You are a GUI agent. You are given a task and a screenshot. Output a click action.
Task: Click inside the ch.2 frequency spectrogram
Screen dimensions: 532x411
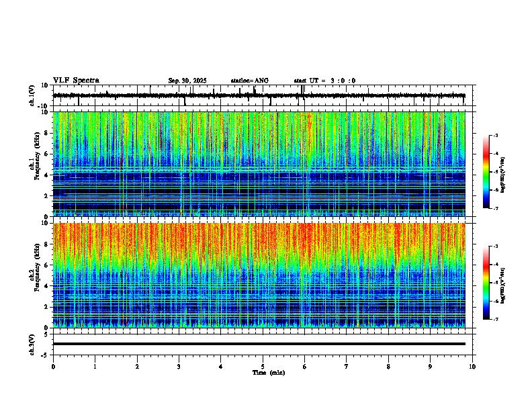259,275
